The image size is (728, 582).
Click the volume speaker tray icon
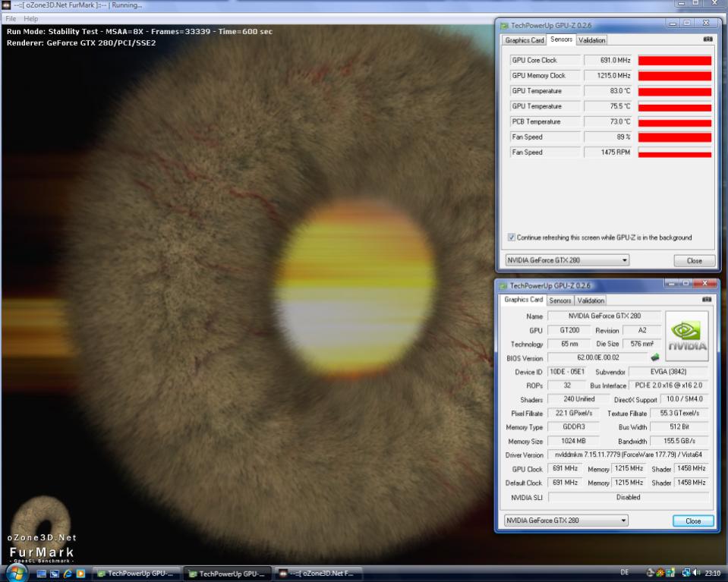coord(696,573)
